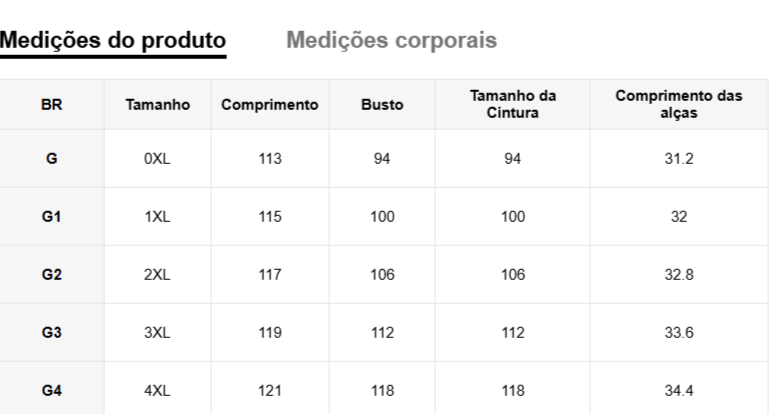Screen dimensions: 771x414
Task: Click the 113 length value
Action: 270,159
